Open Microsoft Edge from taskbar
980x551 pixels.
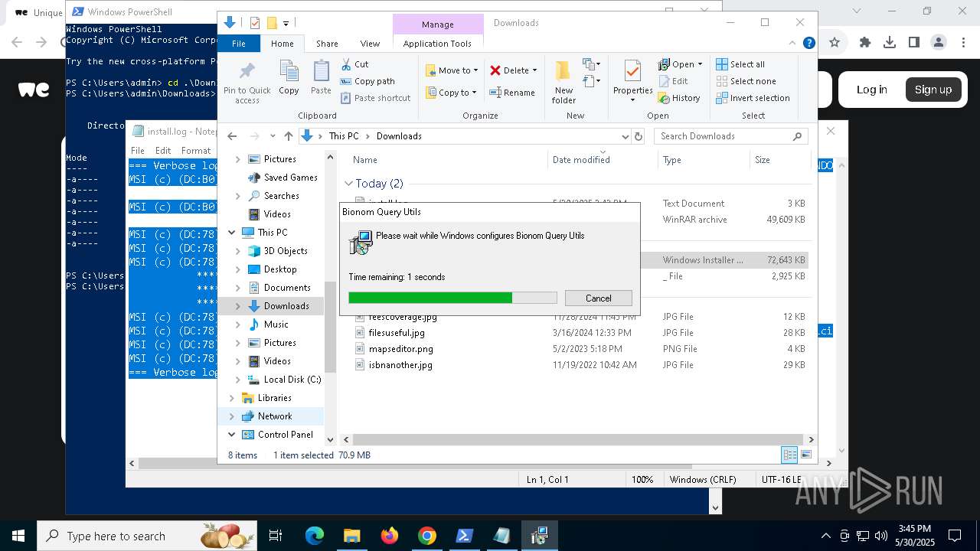tap(315, 536)
